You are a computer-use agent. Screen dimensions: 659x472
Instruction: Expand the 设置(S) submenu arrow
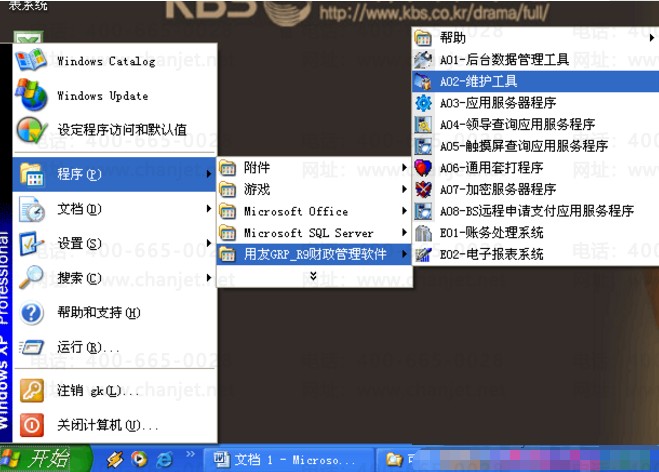[x=209, y=243]
